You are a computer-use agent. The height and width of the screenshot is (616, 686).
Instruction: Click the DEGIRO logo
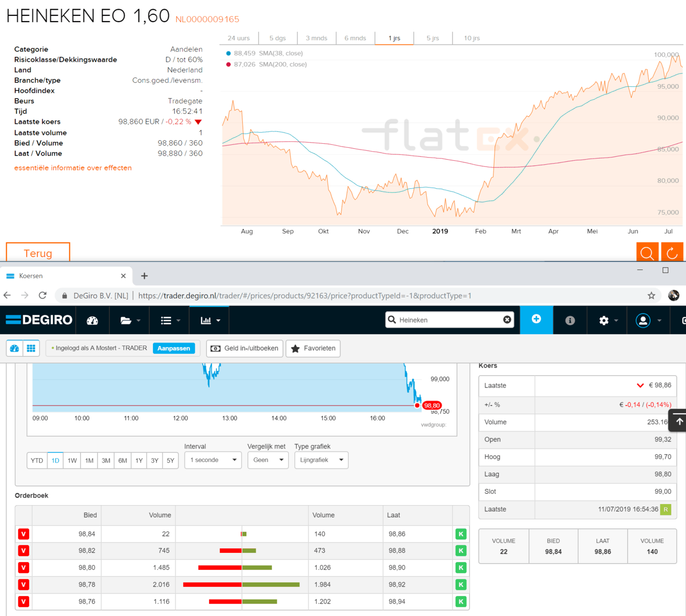39,320
